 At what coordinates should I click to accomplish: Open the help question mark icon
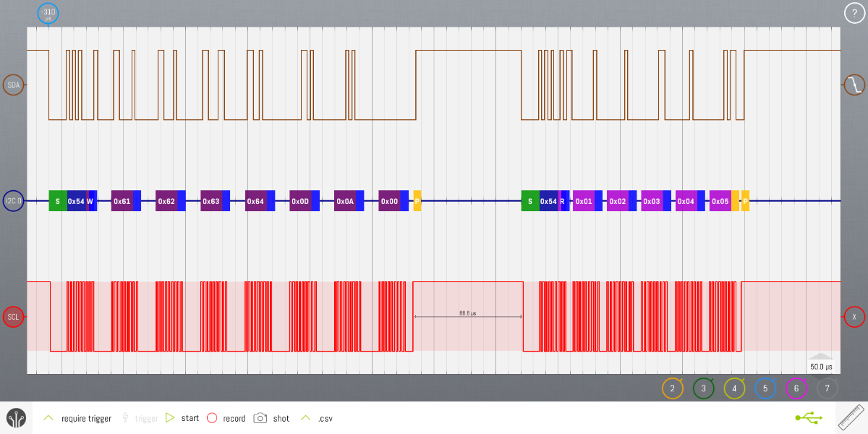tap(854, 13)
